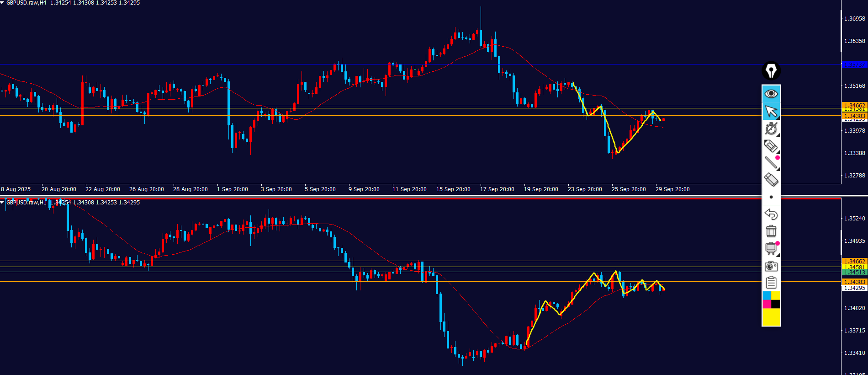Pick the black color swatch

click(x=776, y=304)
